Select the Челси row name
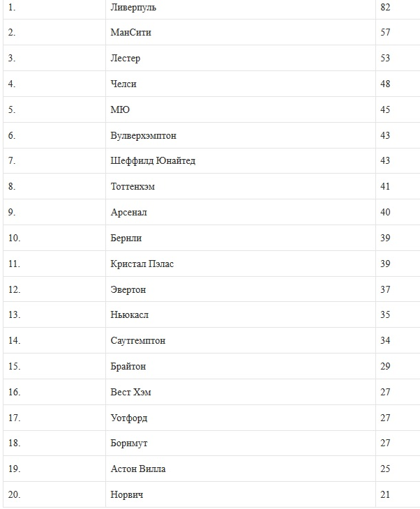The width and height of the screenshot is (420, 509). [x=123, y=84]
